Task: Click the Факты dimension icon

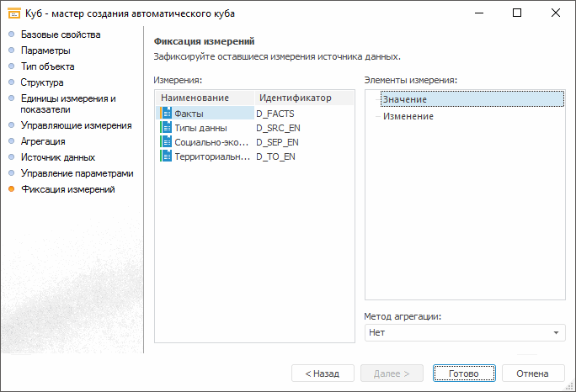Action: [x=166, y=114]
